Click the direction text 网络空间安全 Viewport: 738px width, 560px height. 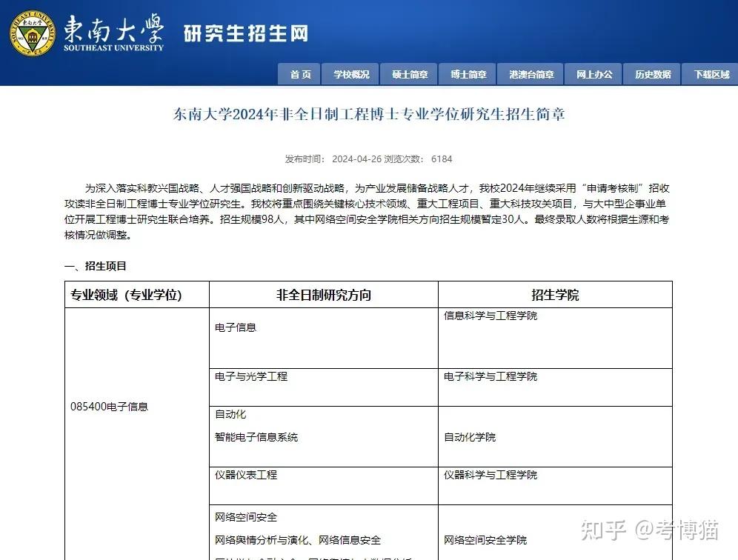[x=246, y=517]
